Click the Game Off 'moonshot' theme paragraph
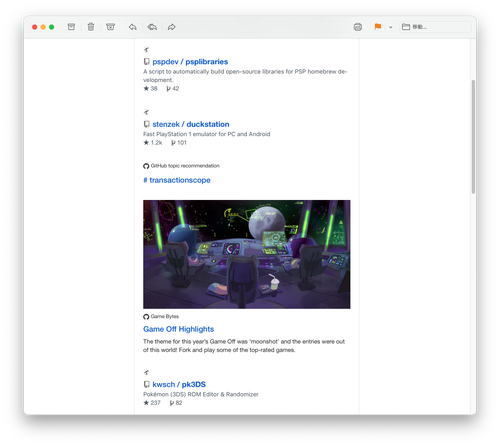500x446 pixels. [244, 346]
